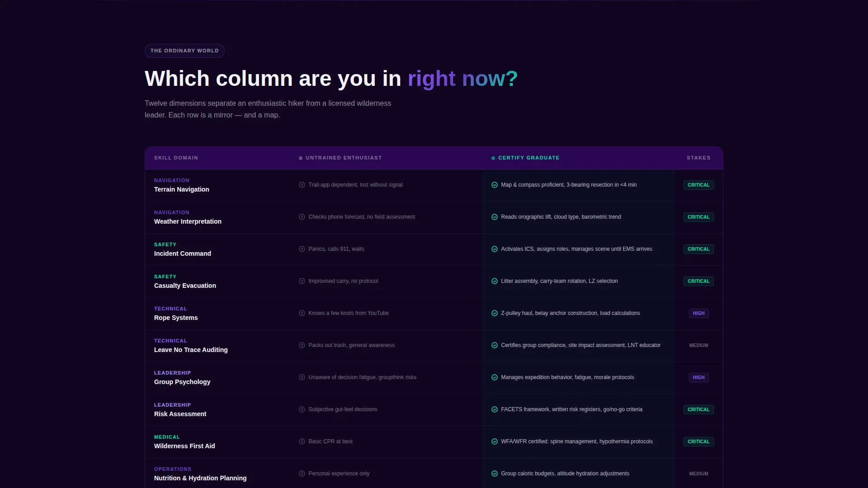Click the check icon beside 'Group caloric budgets'
868x488 pixels.
[x=495, y=474]
